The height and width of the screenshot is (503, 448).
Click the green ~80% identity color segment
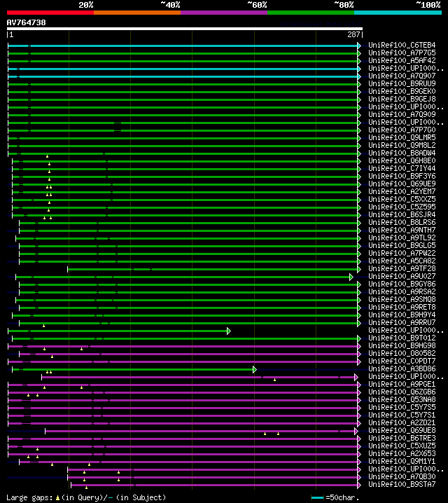[311, 13]
